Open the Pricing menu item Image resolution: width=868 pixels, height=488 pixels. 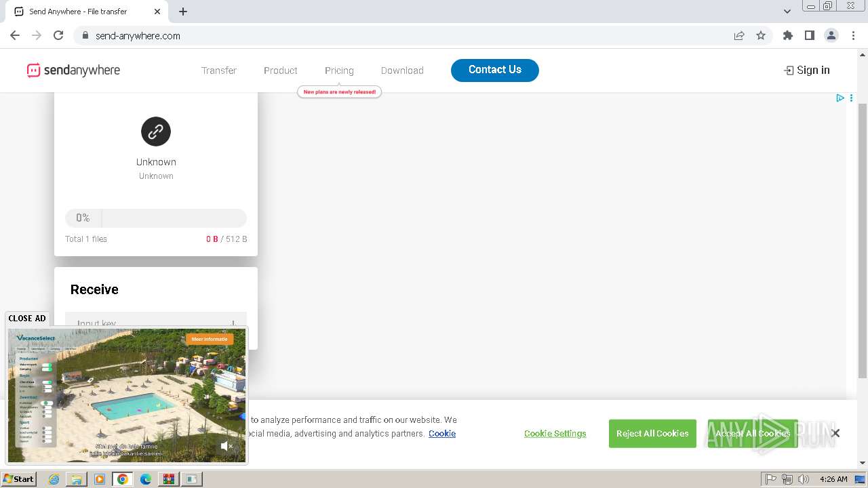(339, 70)
